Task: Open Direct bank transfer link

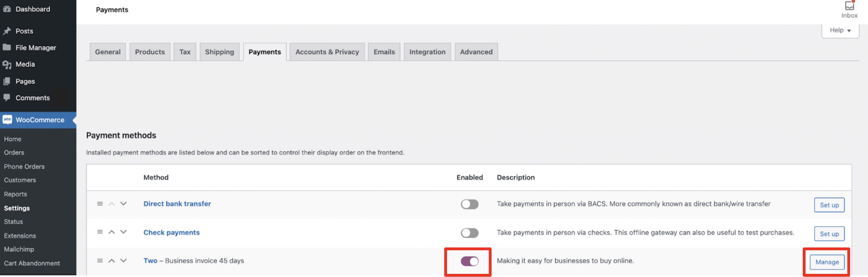Action: click(177, 204)
